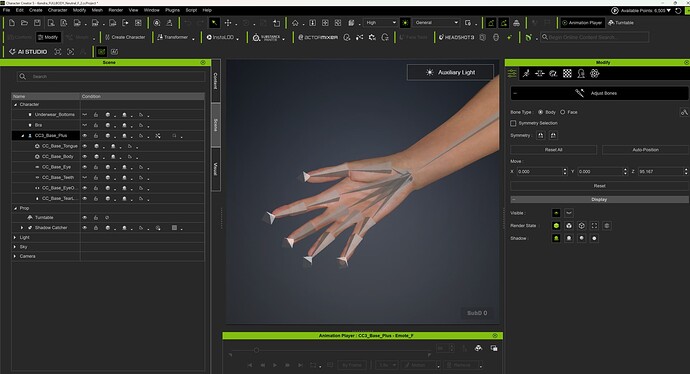This screenshot has width=690, height=374.
Task: Activate the Select object arrow tool
Action: pos(214,22)
